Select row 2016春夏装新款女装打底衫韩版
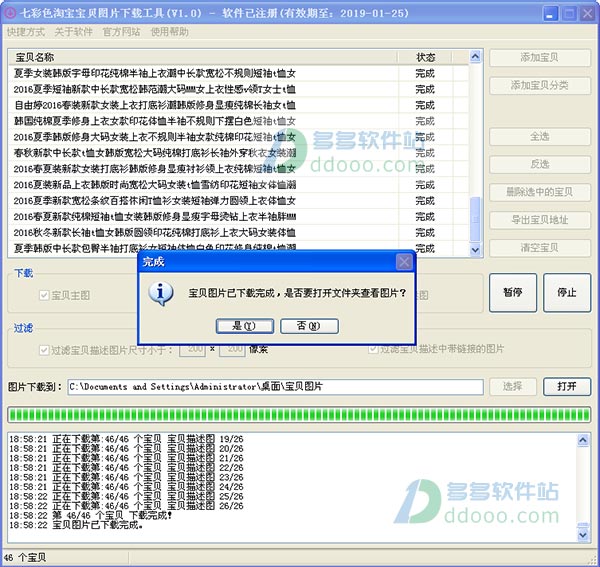 (x=238, y=169)
